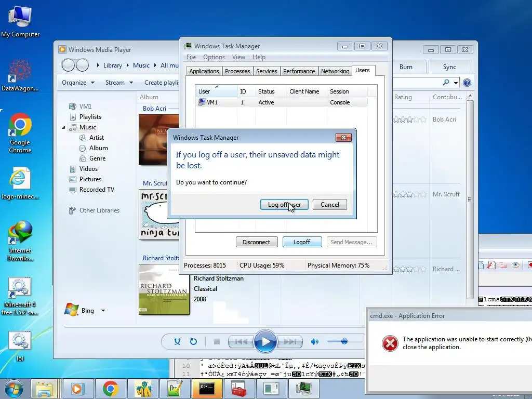The height and width of the screenshot is (399, 532).
Task: Open the Help menu in Task Manager
Action: coord(259,57)
